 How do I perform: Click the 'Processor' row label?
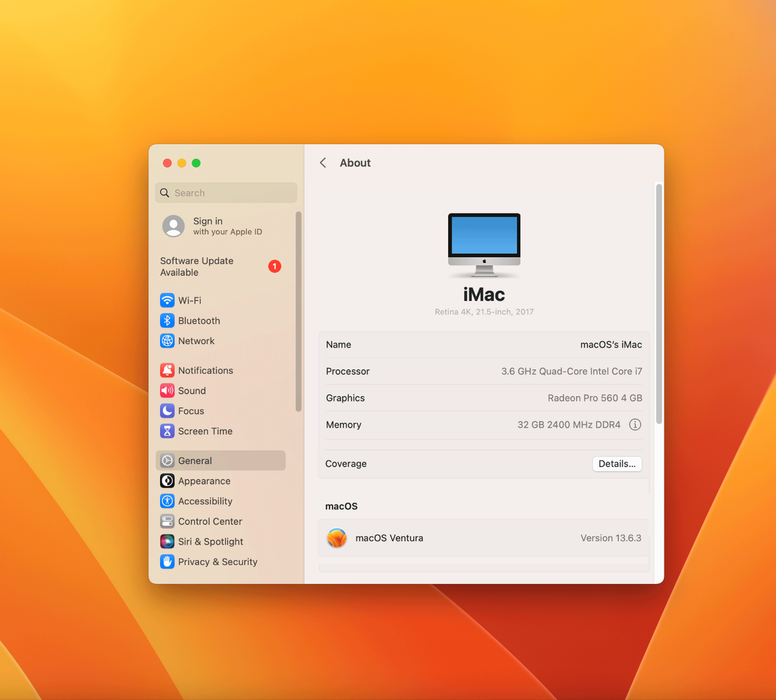click(x=348, y=371)
